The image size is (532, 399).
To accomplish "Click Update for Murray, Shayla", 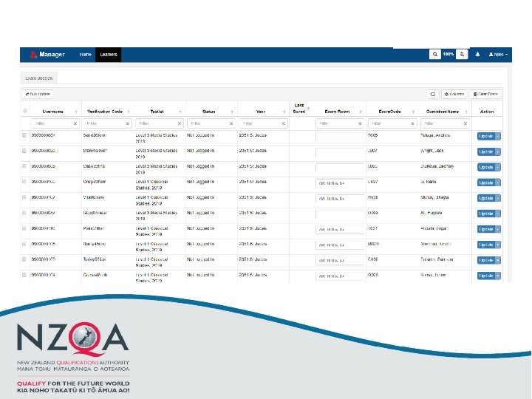I will (x=486, y=198).
